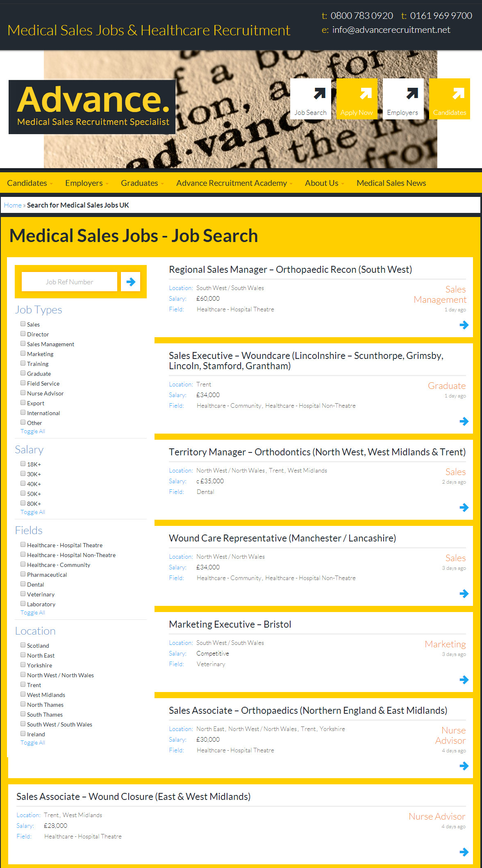482x868 pixels.
Task: Click Toggle All under Location
Action: pyautogui.click(x=33, y=742)
